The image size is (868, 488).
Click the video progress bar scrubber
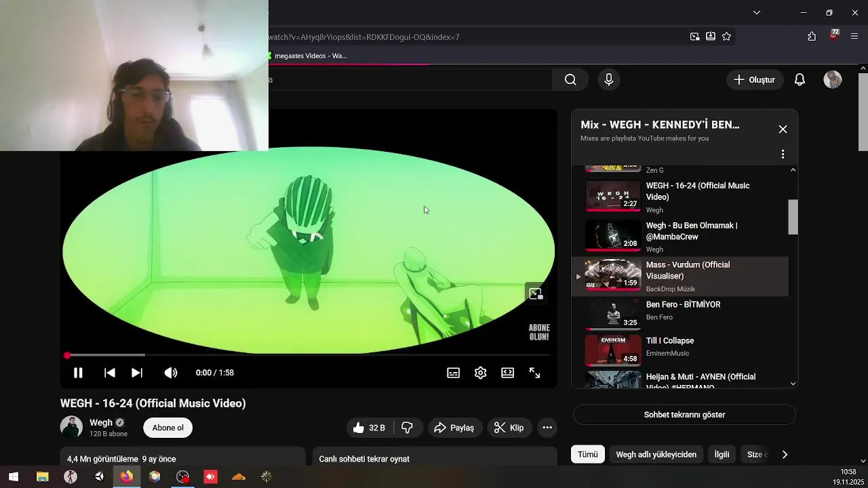coord(67,355)
